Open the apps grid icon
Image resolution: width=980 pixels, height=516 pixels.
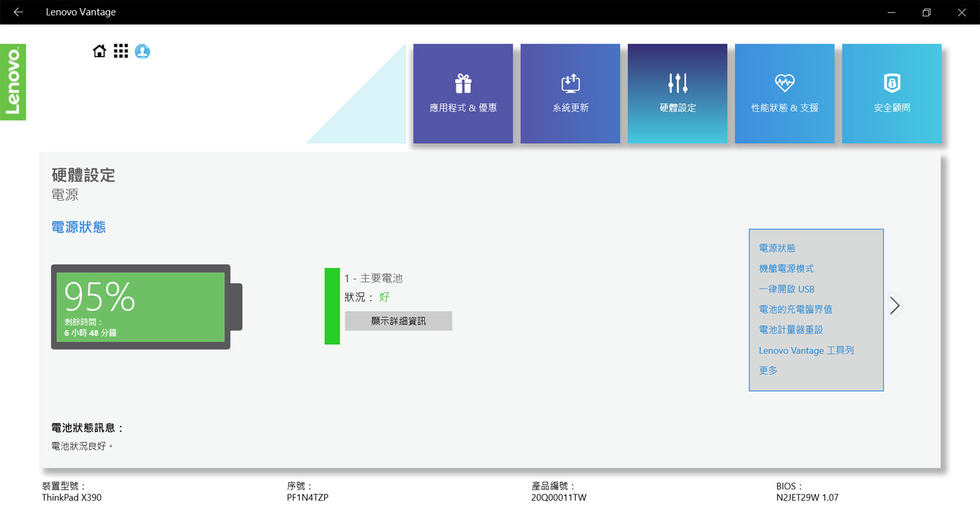tap(121, 51)
